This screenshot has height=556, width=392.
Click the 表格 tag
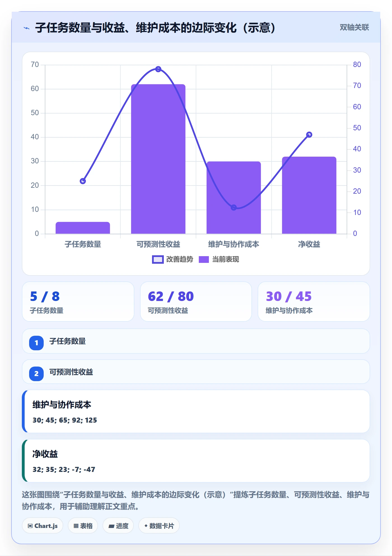[x=83, y=526]
